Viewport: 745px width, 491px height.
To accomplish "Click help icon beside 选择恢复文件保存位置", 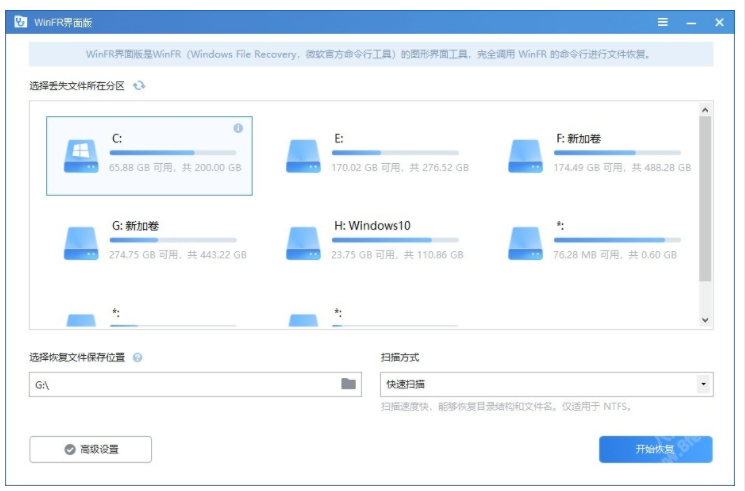I will 137,357.
